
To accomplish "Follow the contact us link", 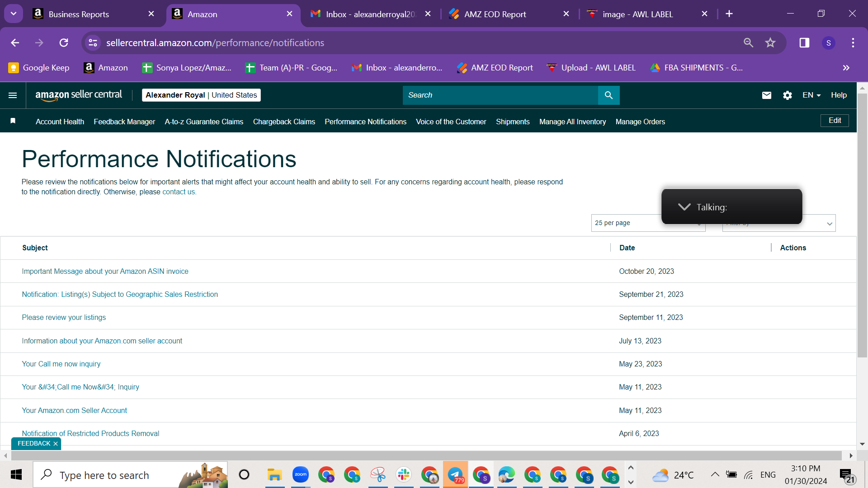I will pos(179,192).
